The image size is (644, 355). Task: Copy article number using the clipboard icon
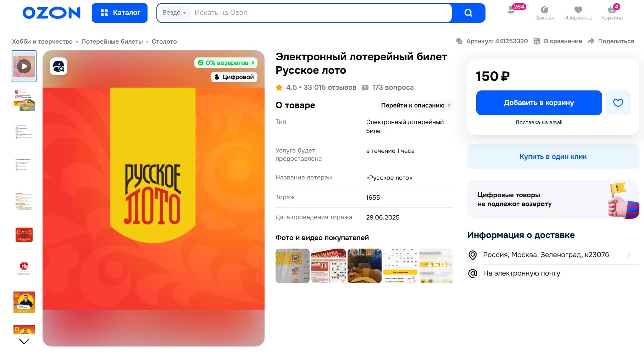pos(460,41)
